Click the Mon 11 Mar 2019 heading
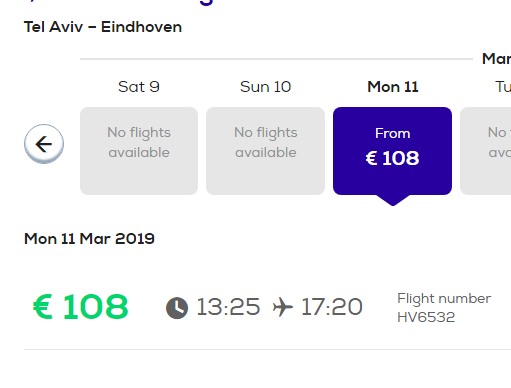The height and width of the screenshot is (388, 511). pyautogui.click(x=89, y=239)
